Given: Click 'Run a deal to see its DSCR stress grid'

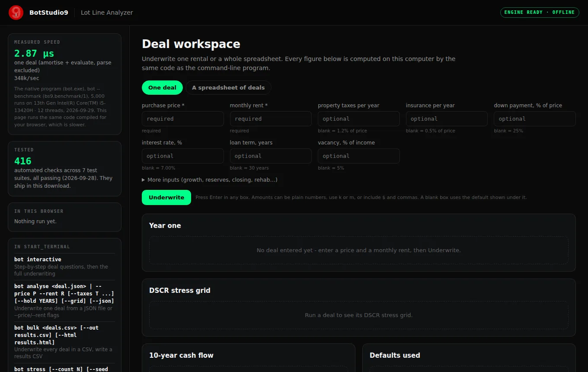Looking at the screenshot, I should 359,315.
